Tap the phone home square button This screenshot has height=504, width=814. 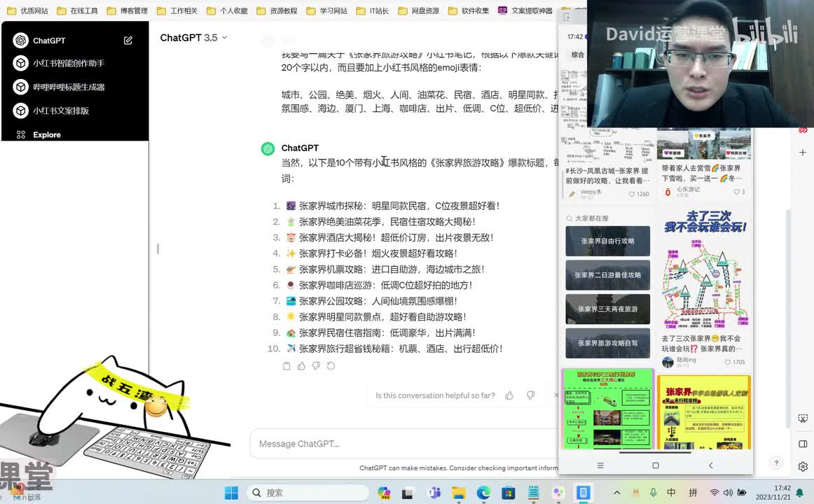pos(655,465)
